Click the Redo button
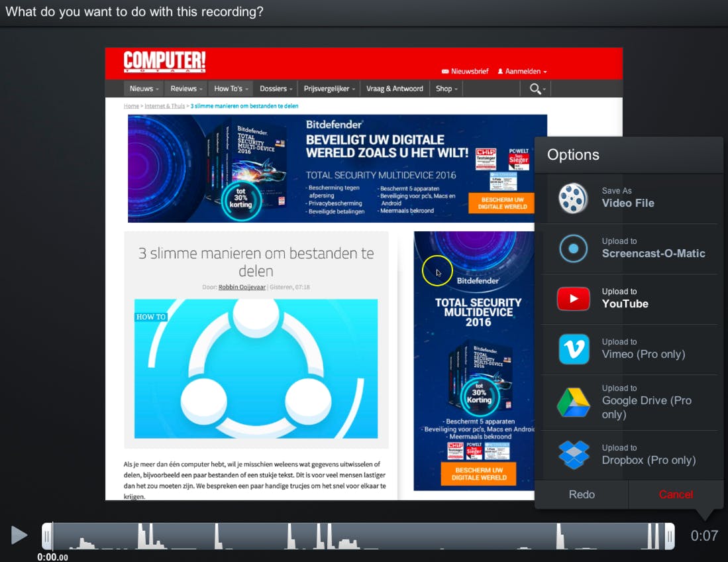728x562 pixels. 582,494
